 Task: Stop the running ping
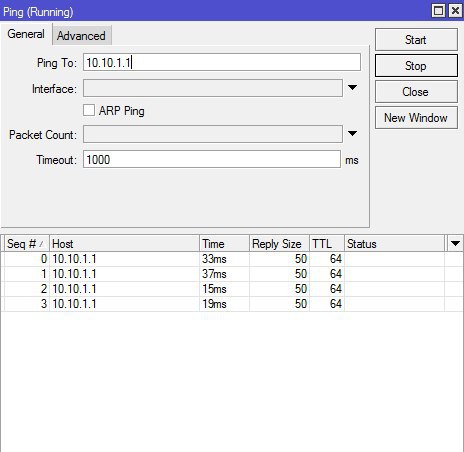click(x=416, y=66)
